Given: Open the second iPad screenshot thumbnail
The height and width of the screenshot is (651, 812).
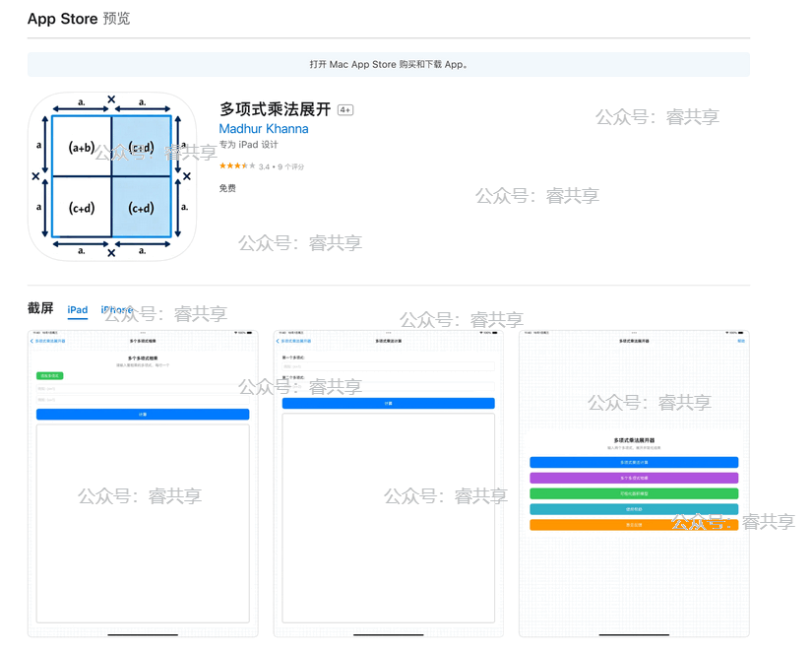Looking at the screenshot, I should (x=388, y=483).
